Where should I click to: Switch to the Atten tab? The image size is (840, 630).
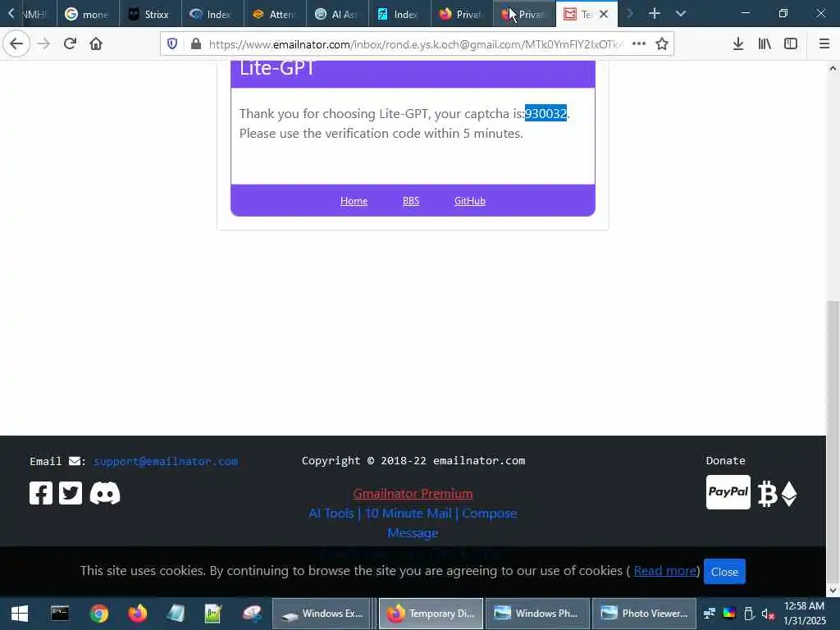[275, 14]
